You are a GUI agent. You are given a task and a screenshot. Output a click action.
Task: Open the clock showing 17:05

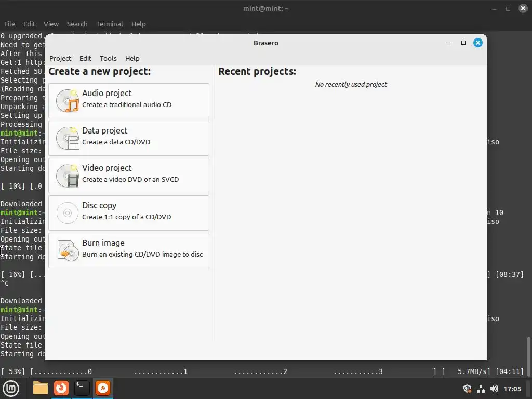click(512, 389)
